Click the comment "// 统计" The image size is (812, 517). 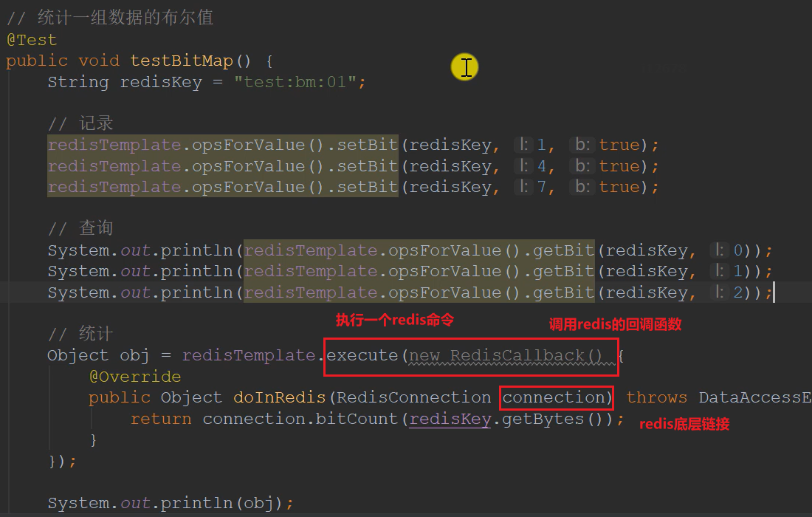point(80,334)
